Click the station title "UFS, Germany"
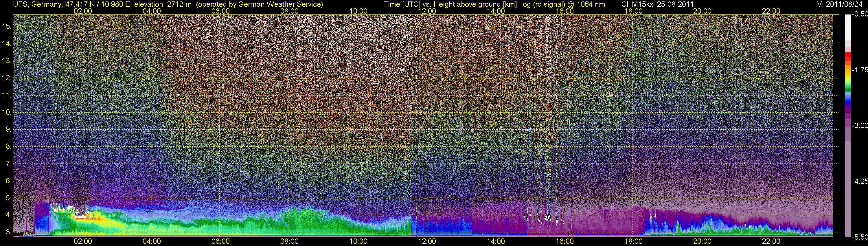Image resolution: width=868 pixels, height=246 pixels. coord(37,4)
